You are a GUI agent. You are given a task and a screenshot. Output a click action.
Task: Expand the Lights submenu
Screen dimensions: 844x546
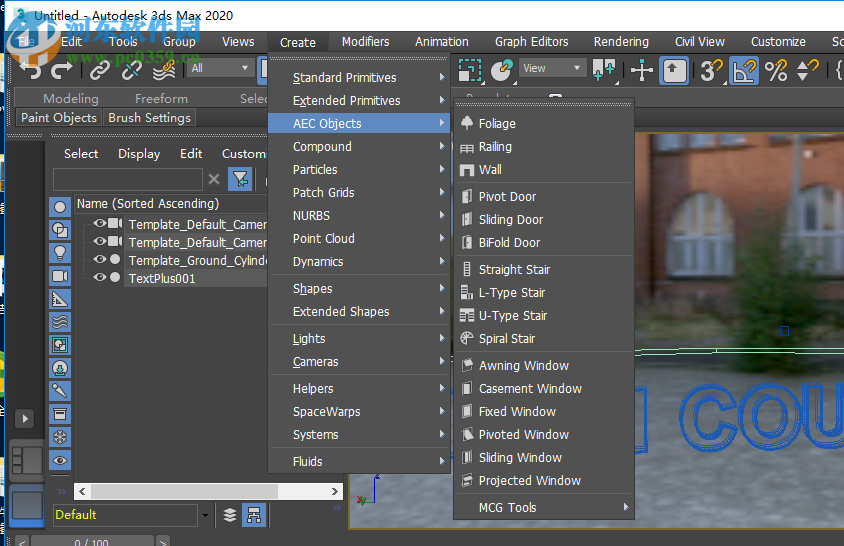(x=359, y=339)
